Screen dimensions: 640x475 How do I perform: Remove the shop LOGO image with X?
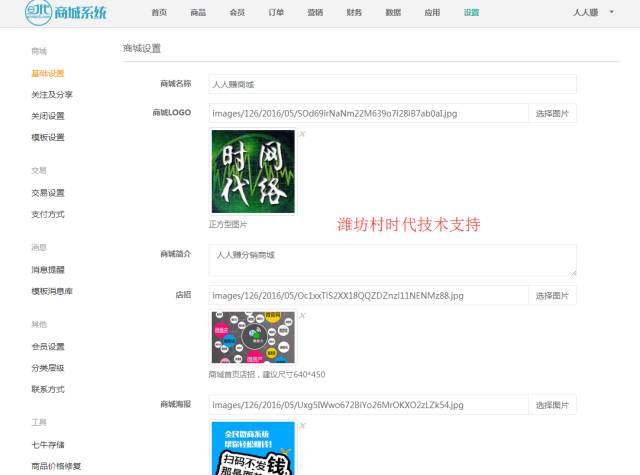(x=302, y=133)
